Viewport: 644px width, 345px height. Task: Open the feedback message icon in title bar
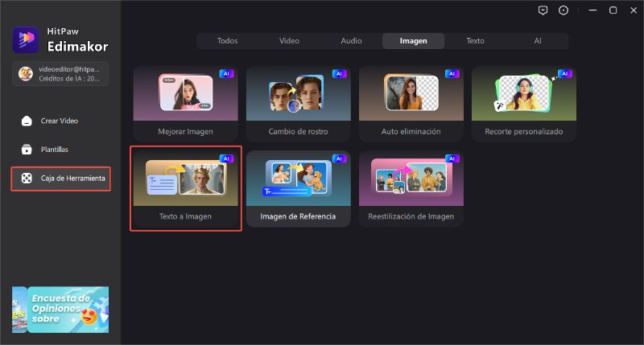(x=543, y=10)
